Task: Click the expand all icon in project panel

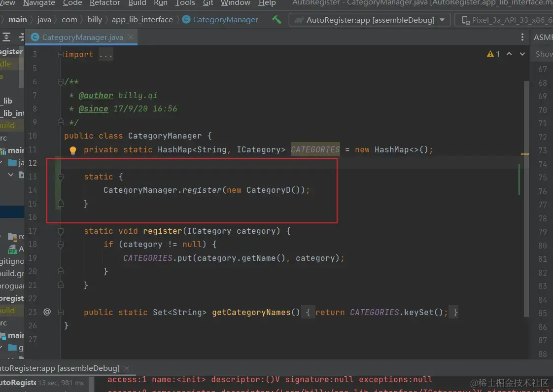Action: [6, 37]
